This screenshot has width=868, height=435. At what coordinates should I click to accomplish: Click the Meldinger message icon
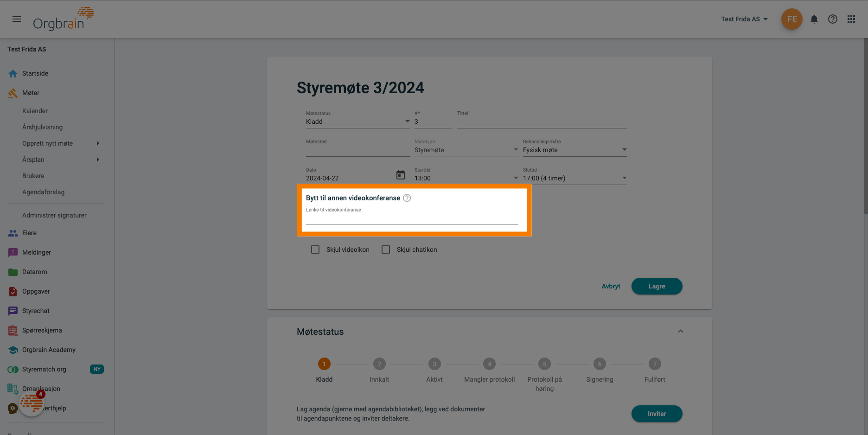coord(13,252)
